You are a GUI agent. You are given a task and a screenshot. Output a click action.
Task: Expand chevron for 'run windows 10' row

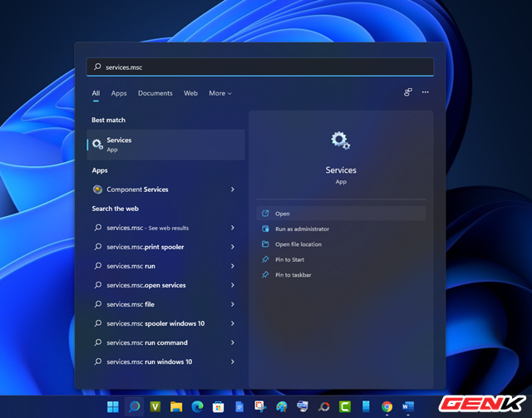point(233,362)
